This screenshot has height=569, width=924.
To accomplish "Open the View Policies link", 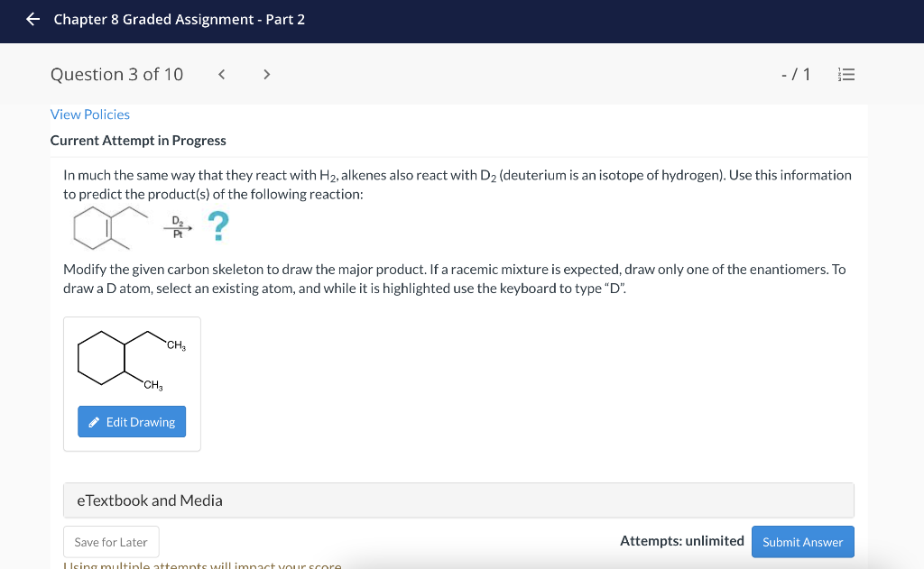I will point(89,115).
